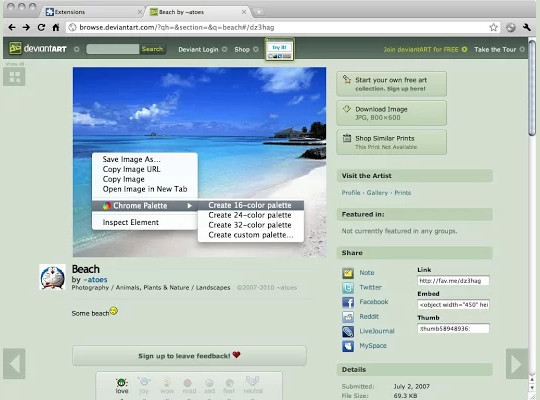Choose Create 24-color palette
Viewport: 540px width, 400px height.
click(250, 215)
